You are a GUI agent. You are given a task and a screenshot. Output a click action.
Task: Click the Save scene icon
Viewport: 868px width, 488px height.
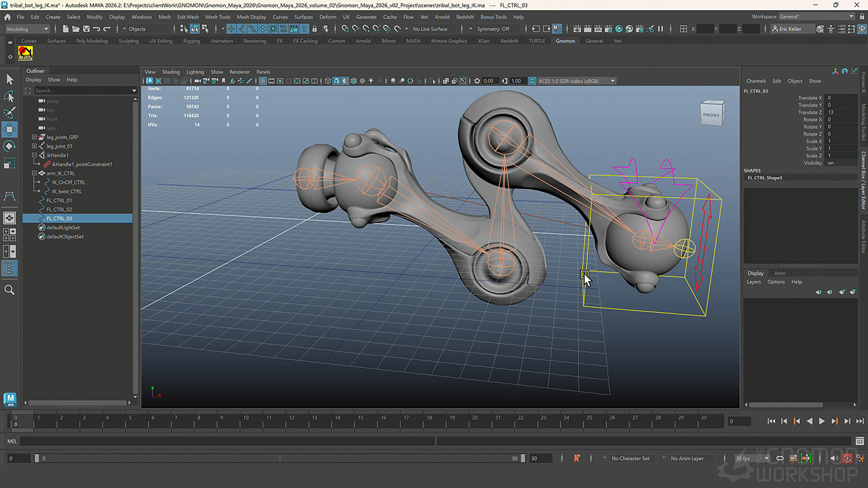(86, 29)
